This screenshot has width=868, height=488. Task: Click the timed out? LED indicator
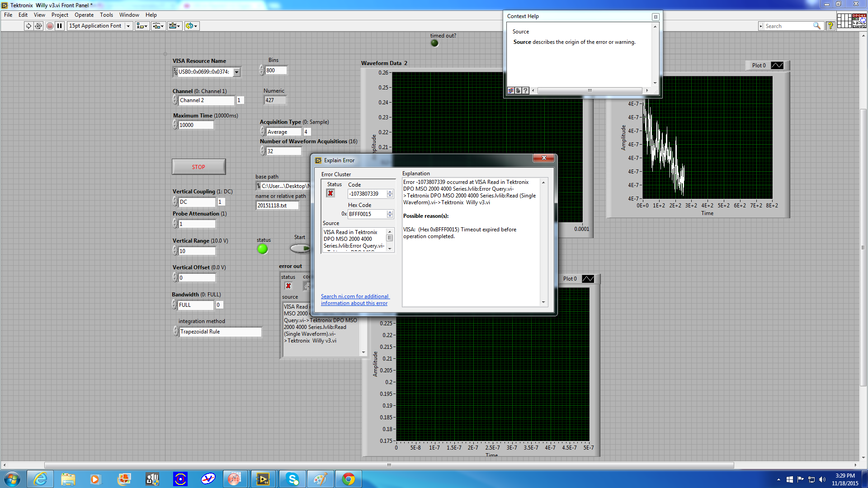tap(434, 43)
